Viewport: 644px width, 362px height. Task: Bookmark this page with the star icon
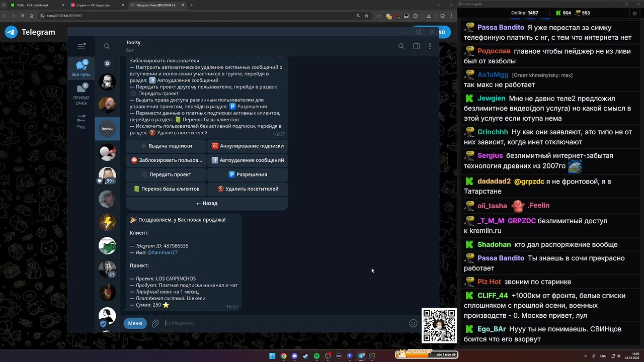click(366, 16)
